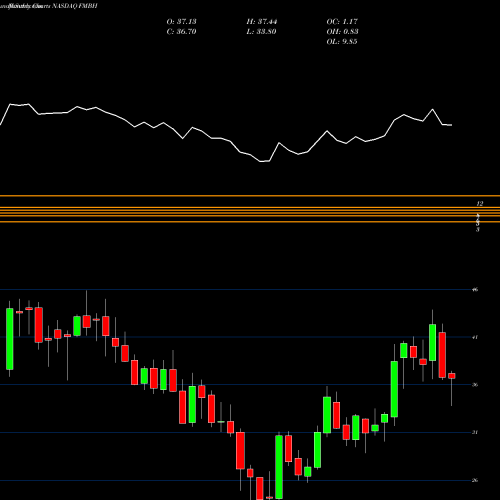Click the '46' price axis label
This screenshot has width=500, height=500.
click(475, 290)
